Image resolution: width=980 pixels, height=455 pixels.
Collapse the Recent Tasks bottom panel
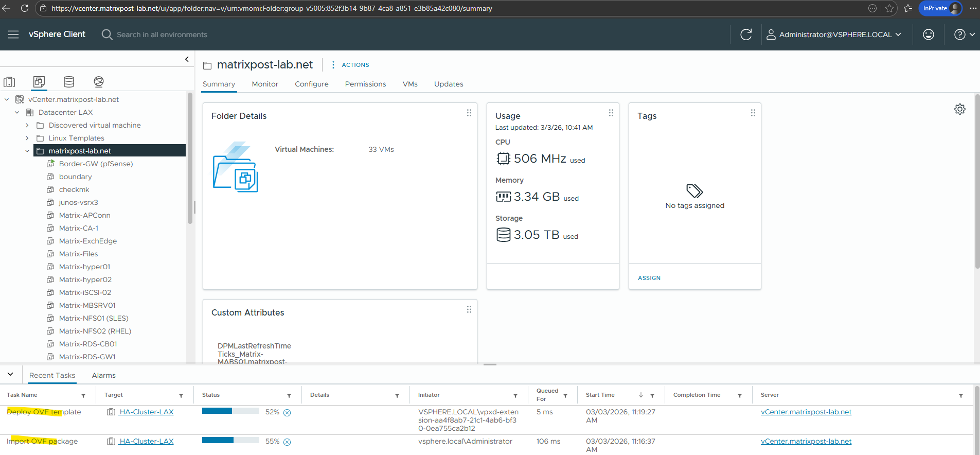10,374
